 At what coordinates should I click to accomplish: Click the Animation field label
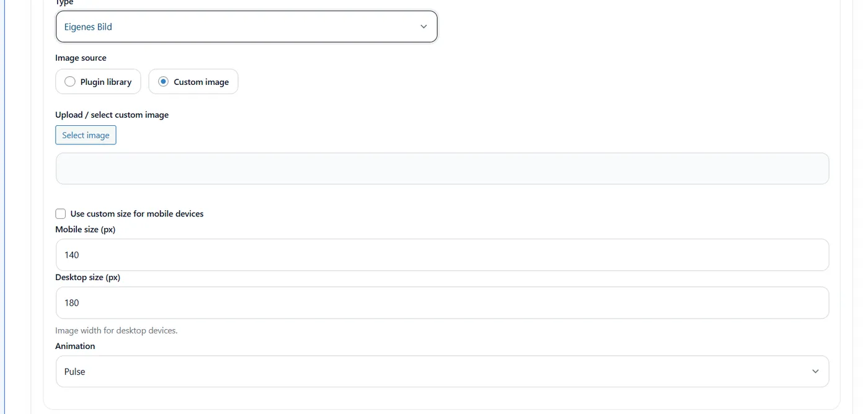coord(75,346)
